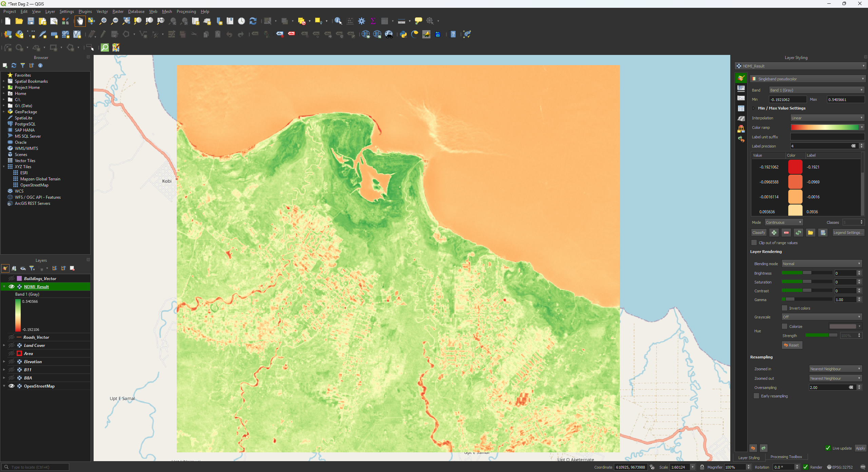Screen dimensions: 868x472
Task: Check the Invert colors option
Action: click(x=785, y=308)
